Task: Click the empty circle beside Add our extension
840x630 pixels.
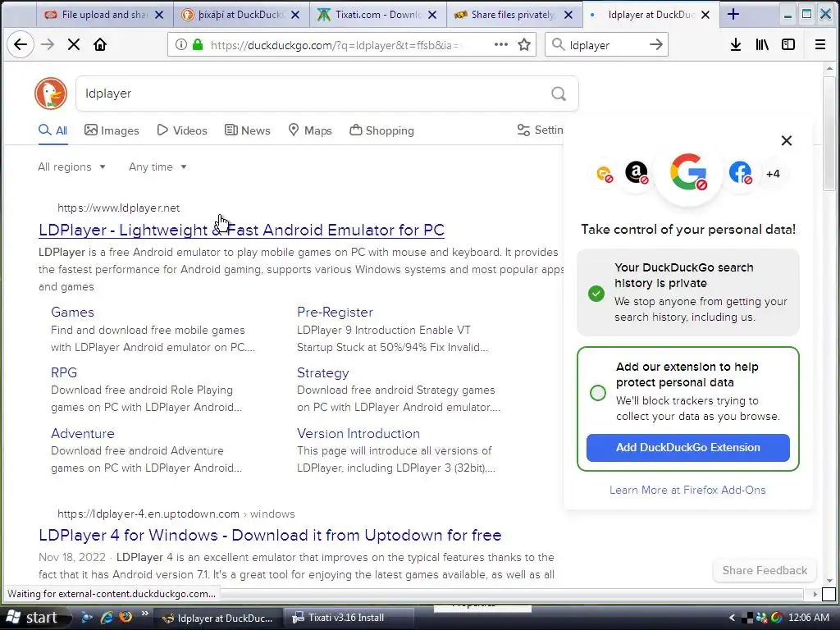Action: click(x=598, y=393)
